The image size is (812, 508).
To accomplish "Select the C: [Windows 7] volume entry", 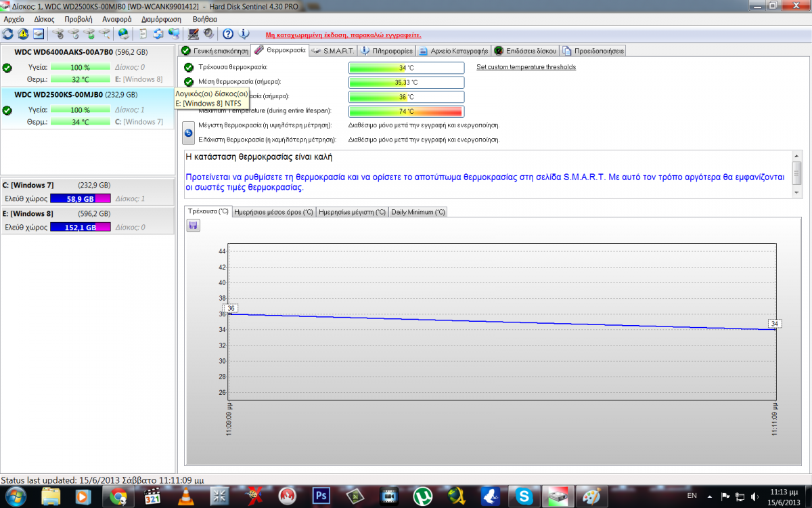I will (x=87, y=192).
